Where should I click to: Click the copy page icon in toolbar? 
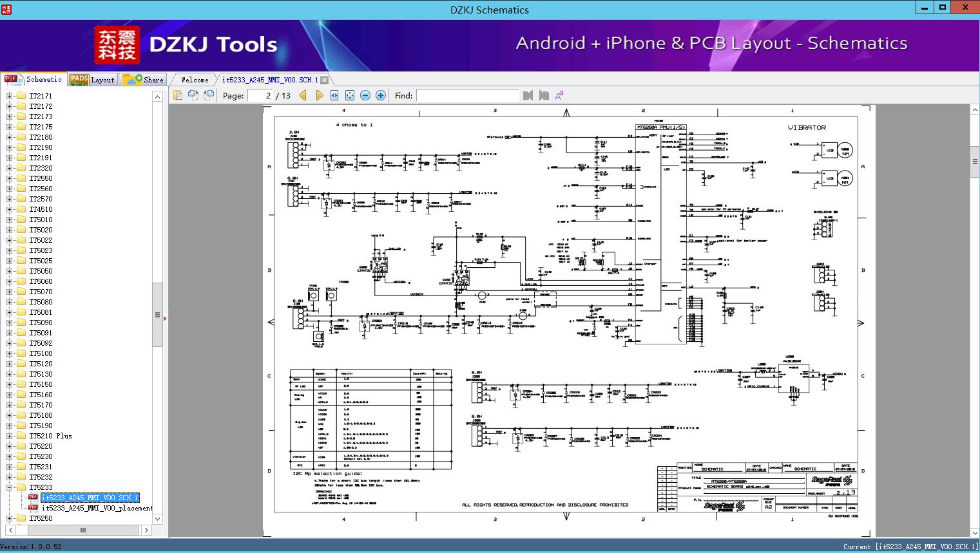click(177, 95)
